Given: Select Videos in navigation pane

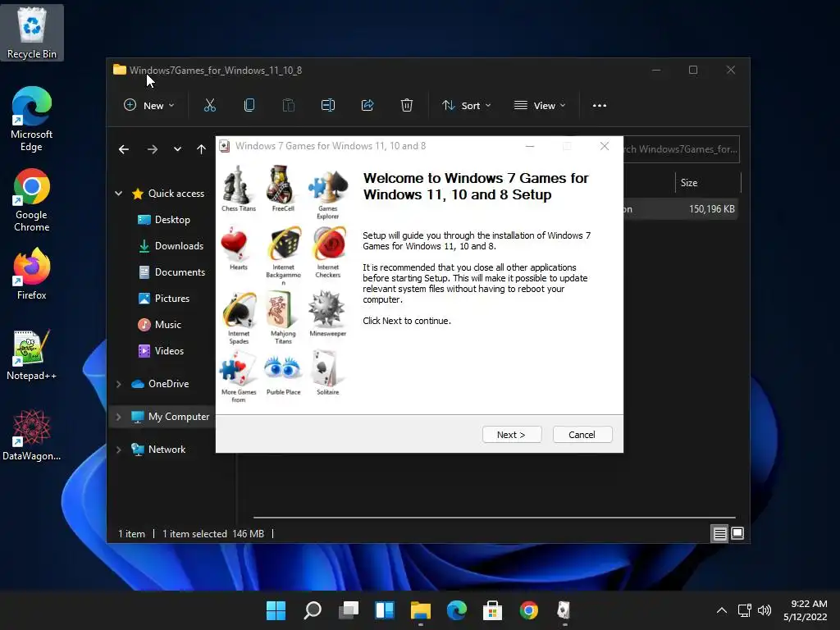Looking at the screenshot, I should tap(161, 351).
